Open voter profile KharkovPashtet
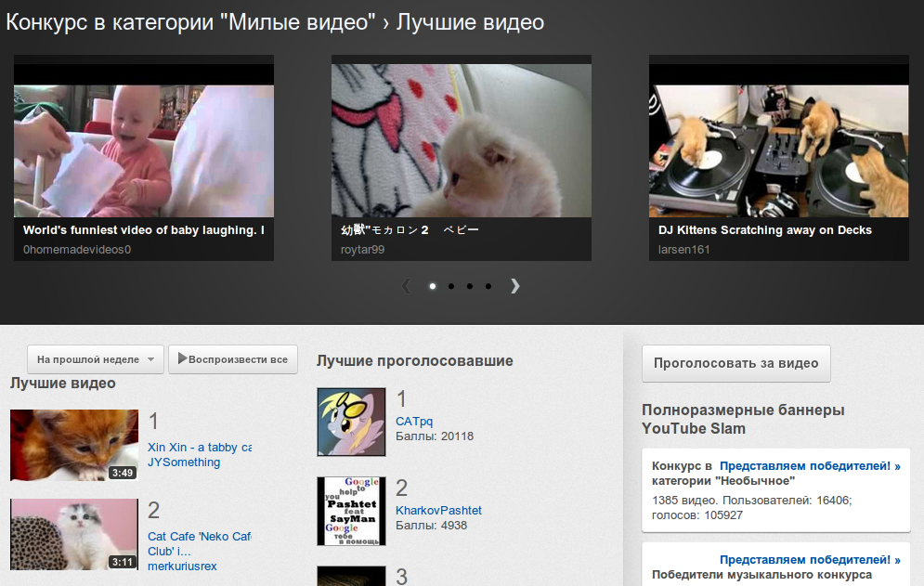The height and width of the screenshot is (586, 924). (438, 510)
